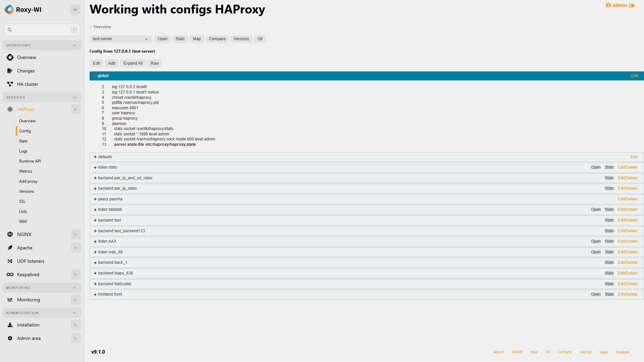Collapse the Services section

(x=74, y=97)
